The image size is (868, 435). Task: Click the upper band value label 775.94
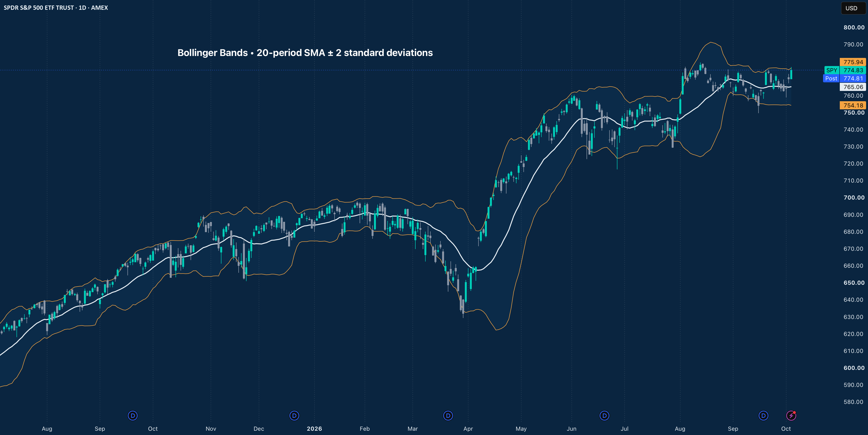tap(853, 62)
